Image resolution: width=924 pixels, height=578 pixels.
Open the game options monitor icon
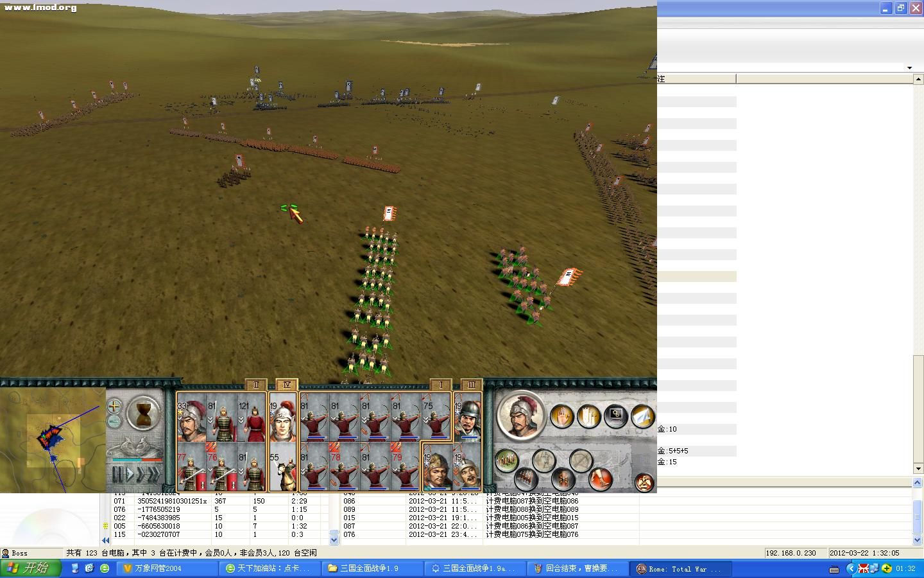coord(615,416)
